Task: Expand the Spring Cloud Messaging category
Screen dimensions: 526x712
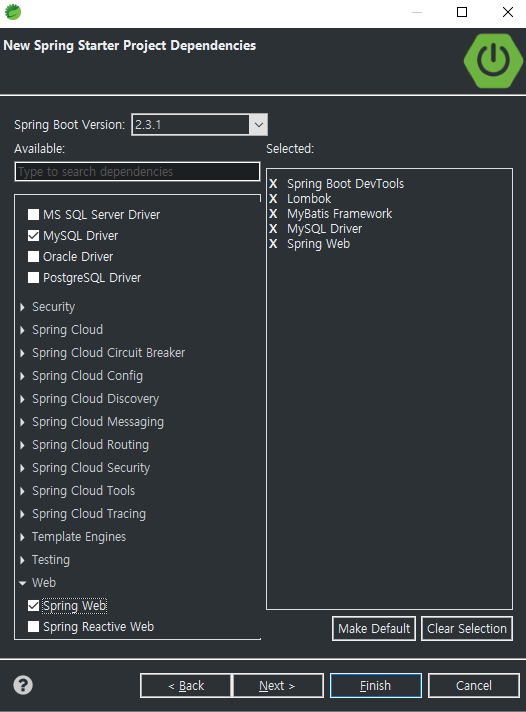Action: (22, 422)
